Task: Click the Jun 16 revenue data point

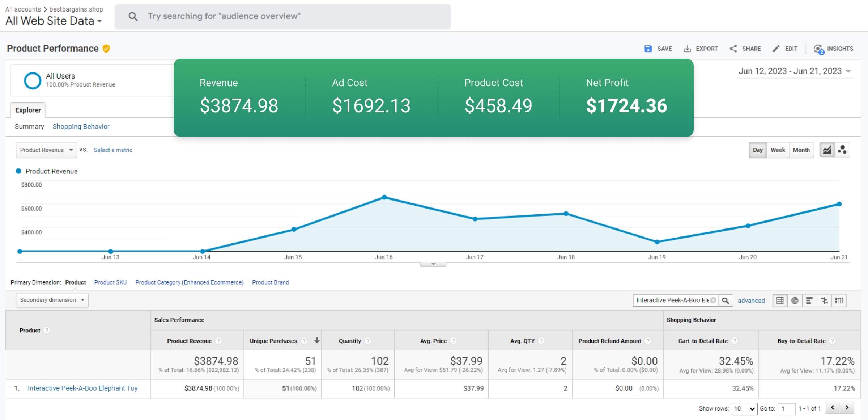Action: pos(384,197)
